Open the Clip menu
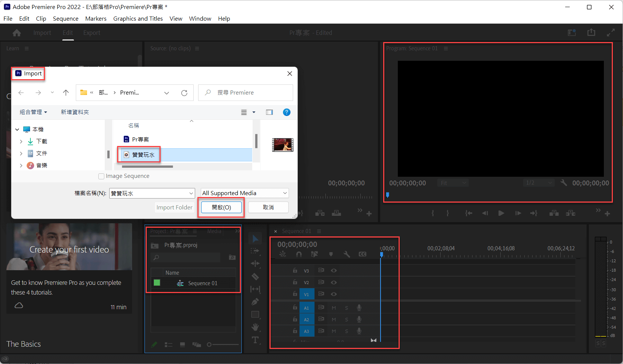Screen dimensions: 623x364 [x=41, y=18]
